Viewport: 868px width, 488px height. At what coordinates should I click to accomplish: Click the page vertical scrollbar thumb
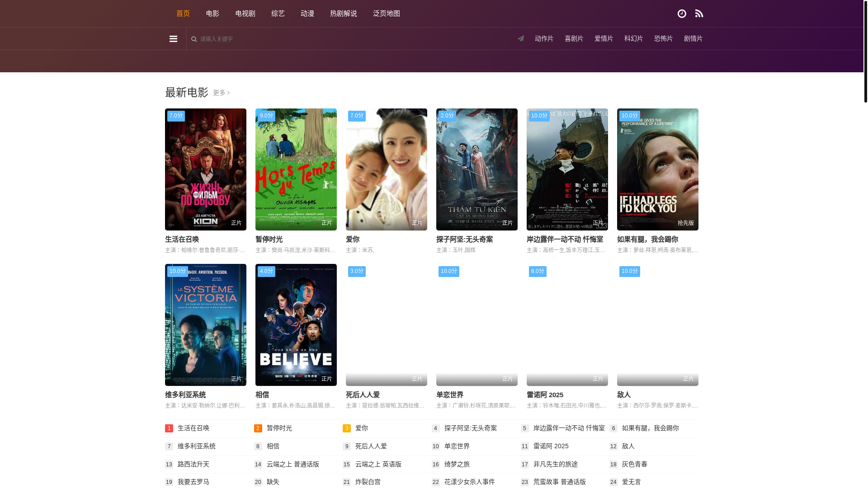coord(865,51)
